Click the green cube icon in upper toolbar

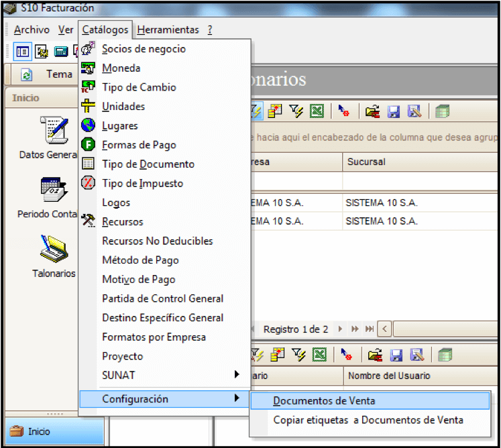click(x=442, y=111)
